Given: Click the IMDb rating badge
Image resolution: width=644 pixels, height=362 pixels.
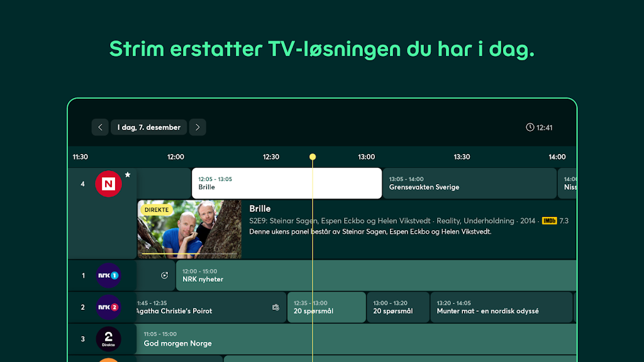Looking at the screenshot, I should [x=549, y=221].
